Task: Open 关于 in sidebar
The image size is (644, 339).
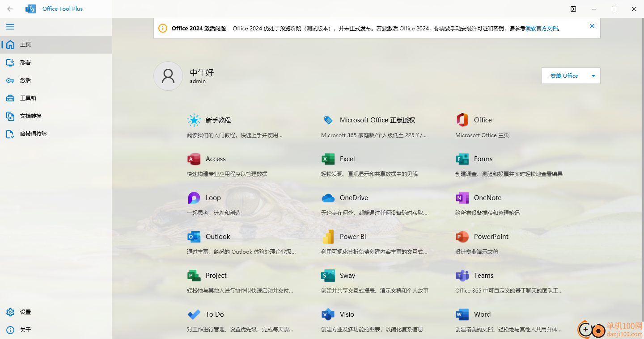Action: point(56,330)
